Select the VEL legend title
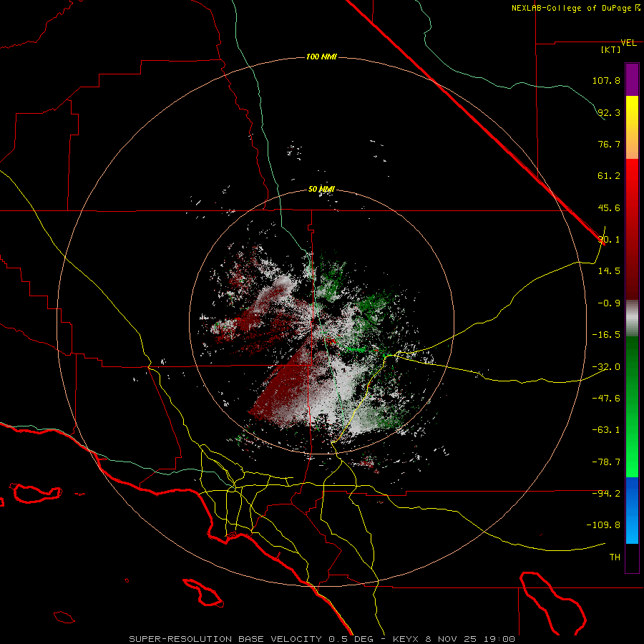Image resolution: width=644 pixels, height=644 pixels. click(x=628, y=43)
